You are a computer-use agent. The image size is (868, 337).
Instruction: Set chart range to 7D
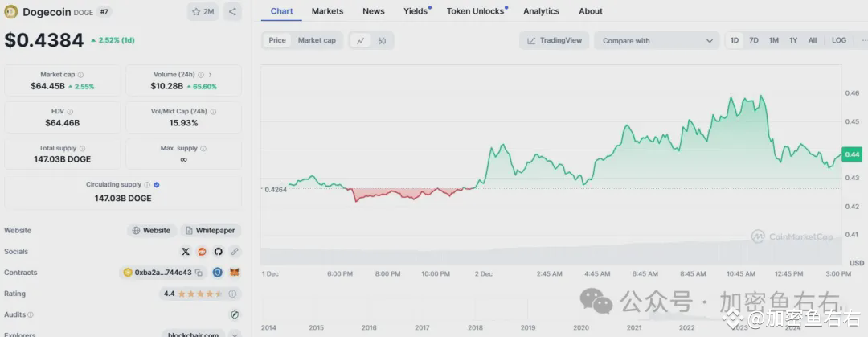pos(754,40)
